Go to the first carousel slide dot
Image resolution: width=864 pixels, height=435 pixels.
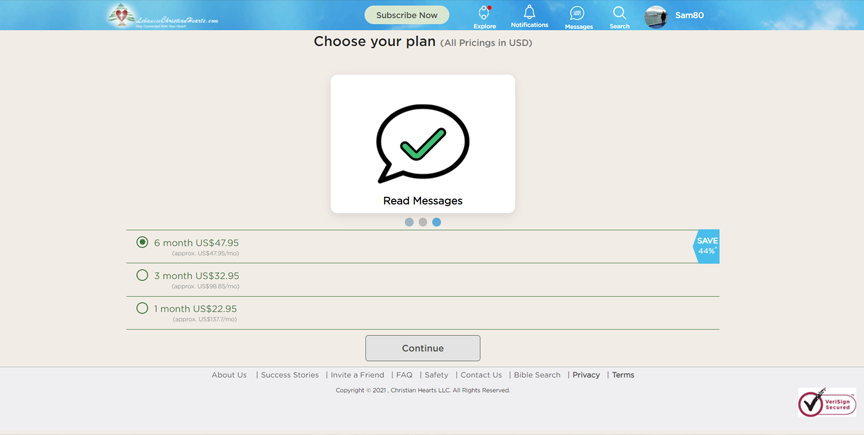point(409,222)
